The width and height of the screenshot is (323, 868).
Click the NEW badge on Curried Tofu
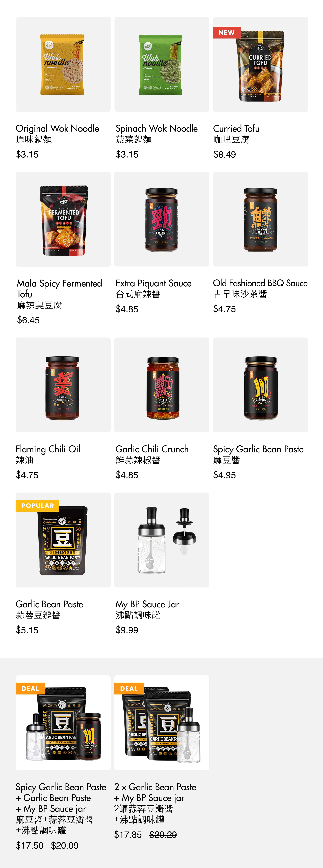pyautogui.click(x=227, y=33)
